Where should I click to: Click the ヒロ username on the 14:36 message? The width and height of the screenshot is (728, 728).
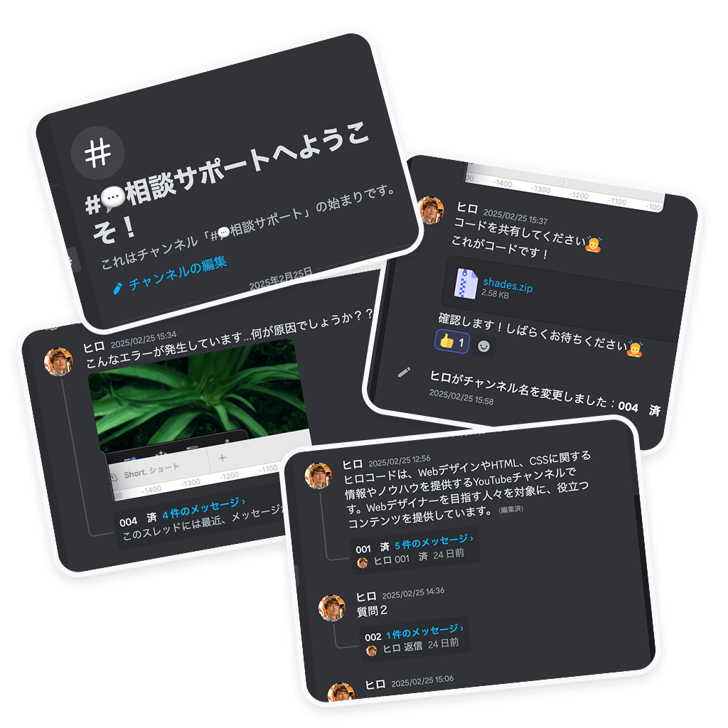pyautogui.click(x=366, y=596)
